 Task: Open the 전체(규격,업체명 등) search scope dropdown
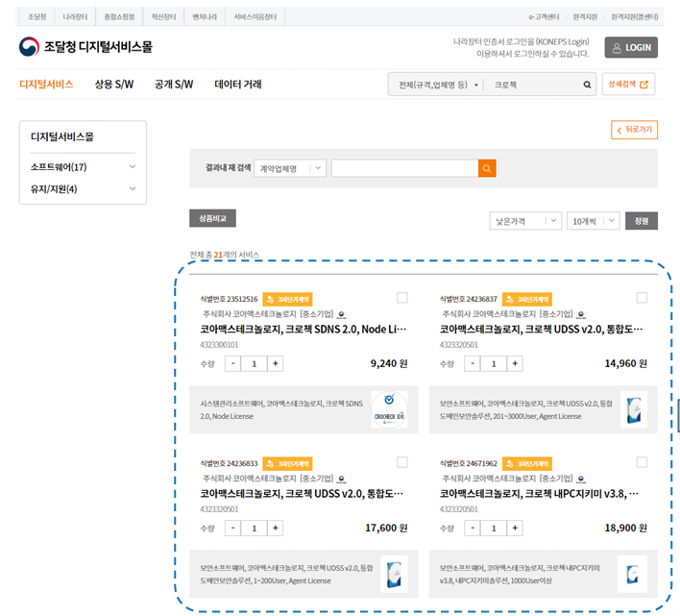[x=437, y=85]
